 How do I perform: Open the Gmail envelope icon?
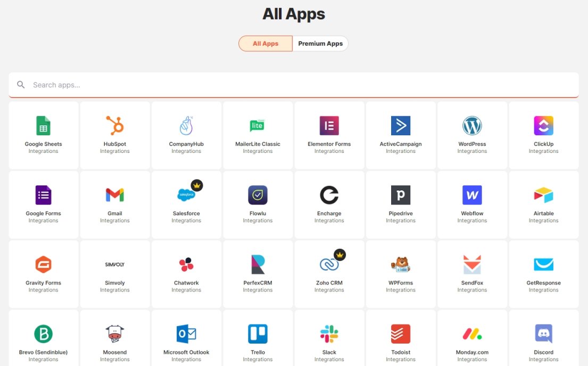coord(115,195)
